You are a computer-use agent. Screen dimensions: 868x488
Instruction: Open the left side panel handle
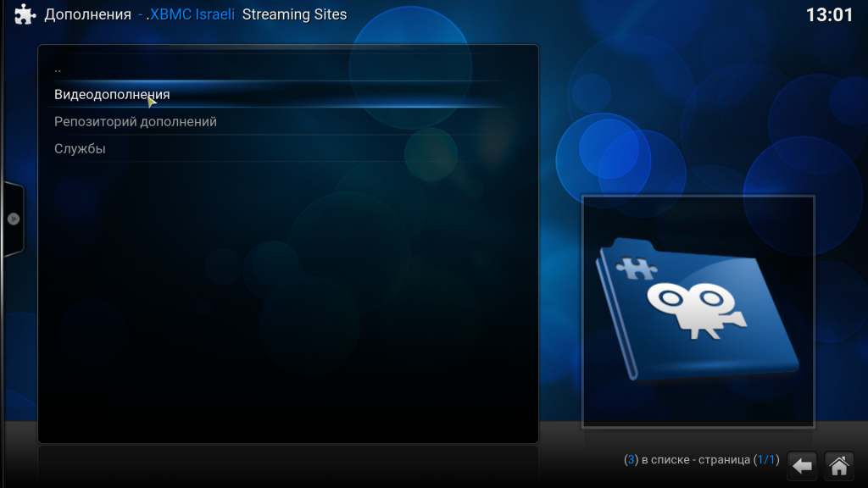pyautogui.click(x=14, y=219)
